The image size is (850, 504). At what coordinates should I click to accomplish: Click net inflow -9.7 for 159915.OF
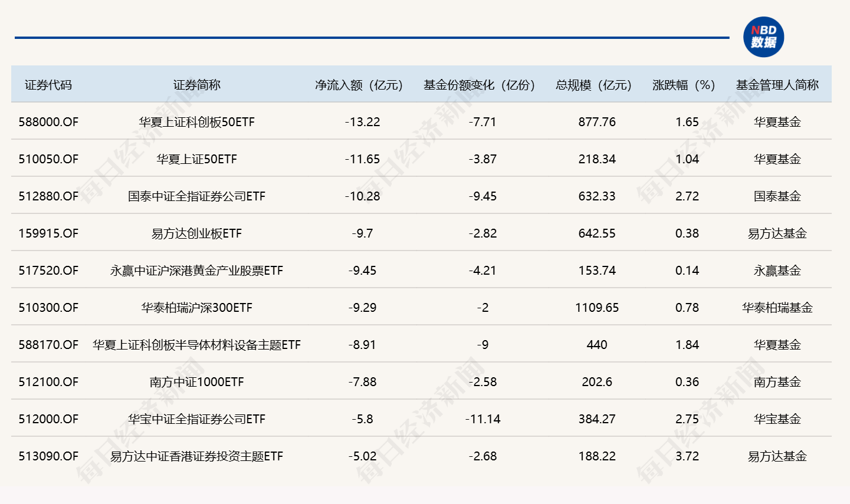pyautogui.click(x=363, y=233)
